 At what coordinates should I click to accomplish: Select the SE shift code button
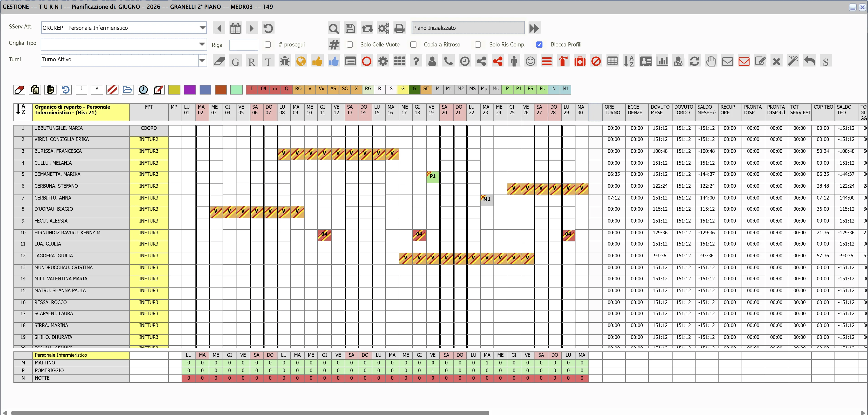pos(426,89)
